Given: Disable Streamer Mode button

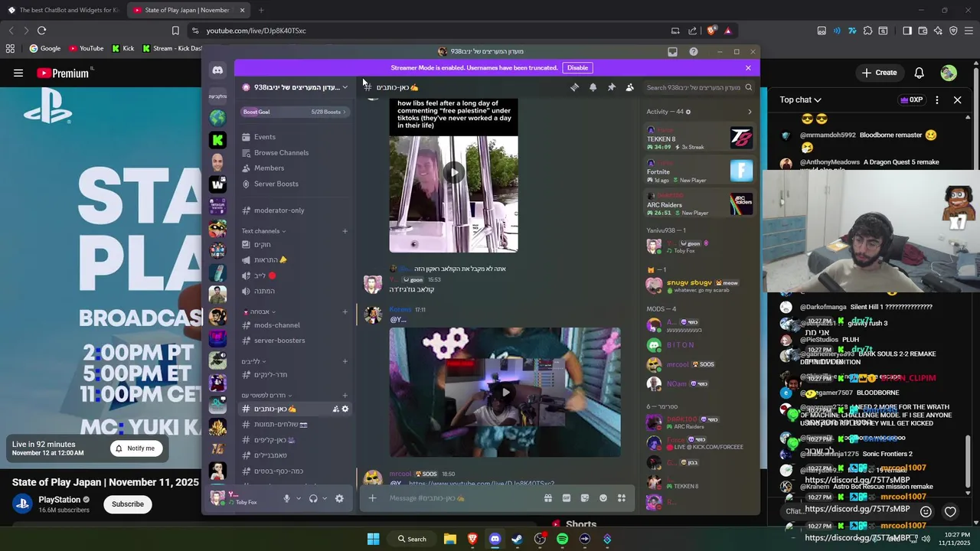Looking at the screenshot, I should pos(577,67).
